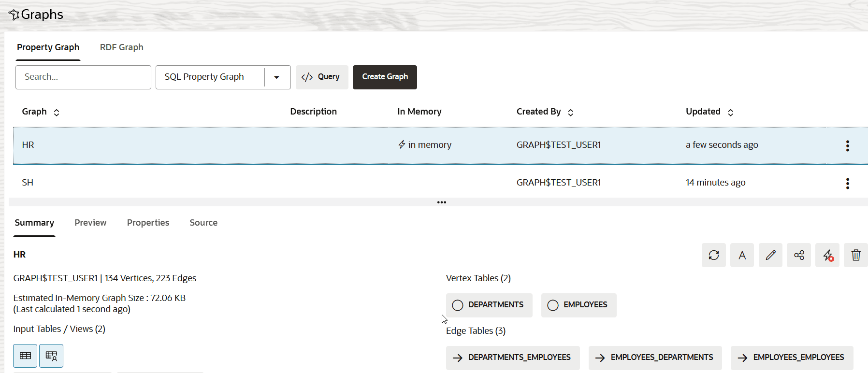868x373 pixels.
Task: Open the Properties tab
Action: 148,223
